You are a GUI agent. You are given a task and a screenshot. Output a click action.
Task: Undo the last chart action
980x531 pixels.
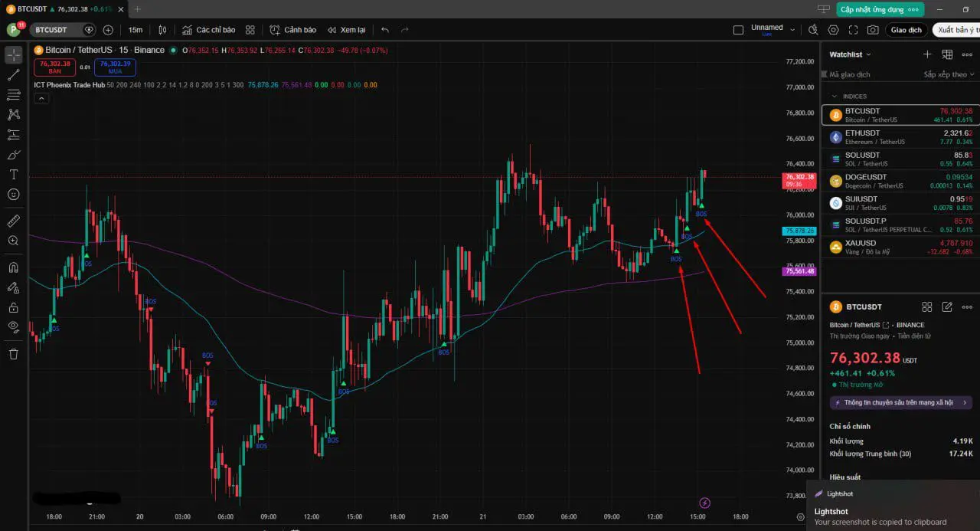385,30
